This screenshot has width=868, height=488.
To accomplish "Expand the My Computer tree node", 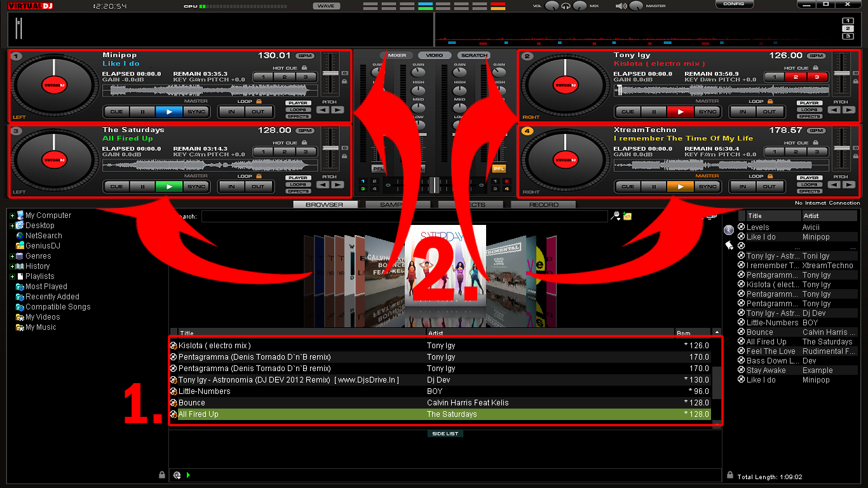I will [12, 215].
